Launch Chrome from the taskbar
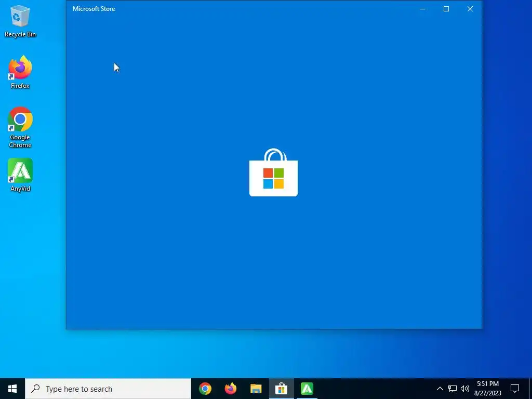 tap(205, 389)
